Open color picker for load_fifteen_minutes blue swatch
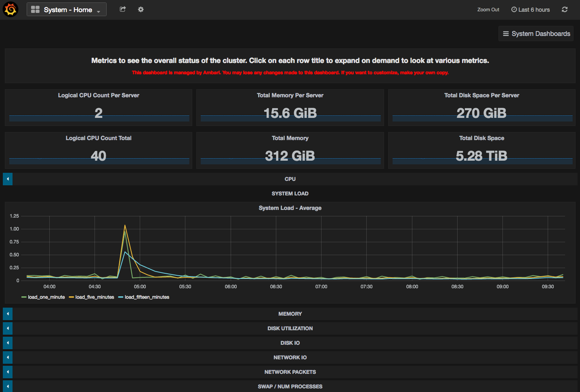The width and height of the screenshot is (580, 392). pyautogui.click(x=121, y=297)
